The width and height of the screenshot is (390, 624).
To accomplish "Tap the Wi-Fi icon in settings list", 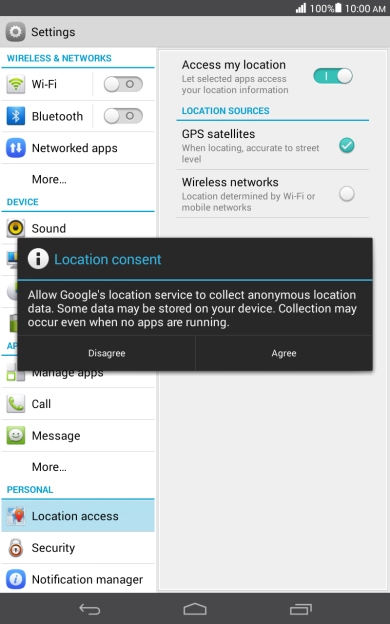I will [x=16, y=84].
